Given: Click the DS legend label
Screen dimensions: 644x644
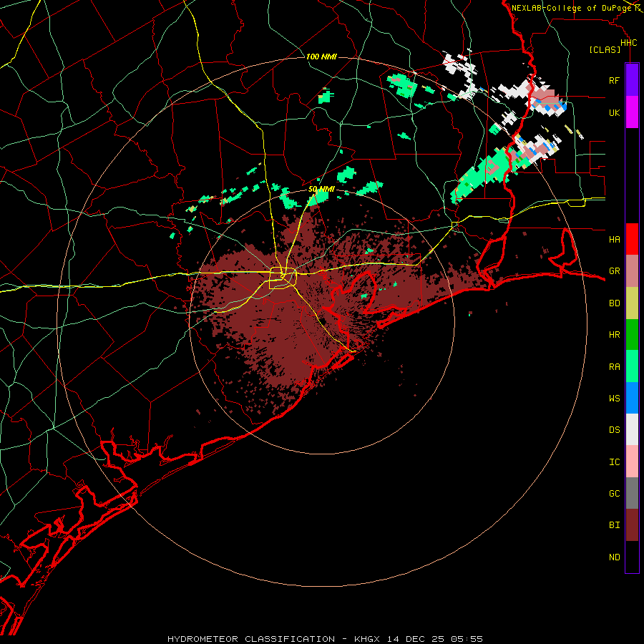Looking at the screenshot, I should click(x=614, y=429).
